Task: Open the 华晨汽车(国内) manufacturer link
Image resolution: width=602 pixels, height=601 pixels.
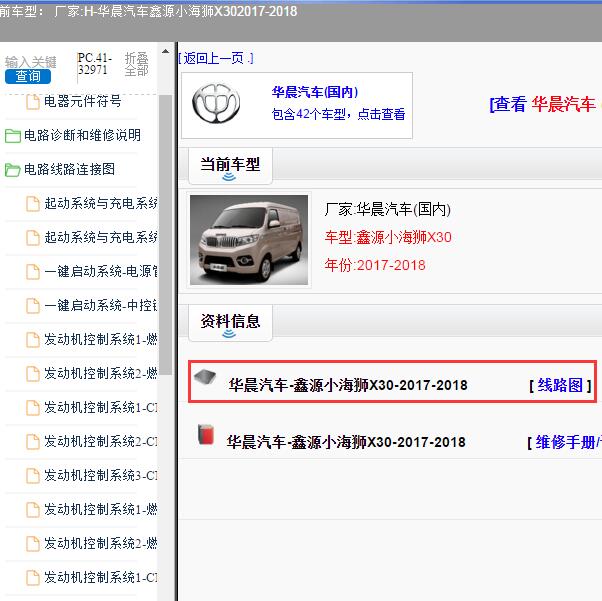Action: point(315,92)
